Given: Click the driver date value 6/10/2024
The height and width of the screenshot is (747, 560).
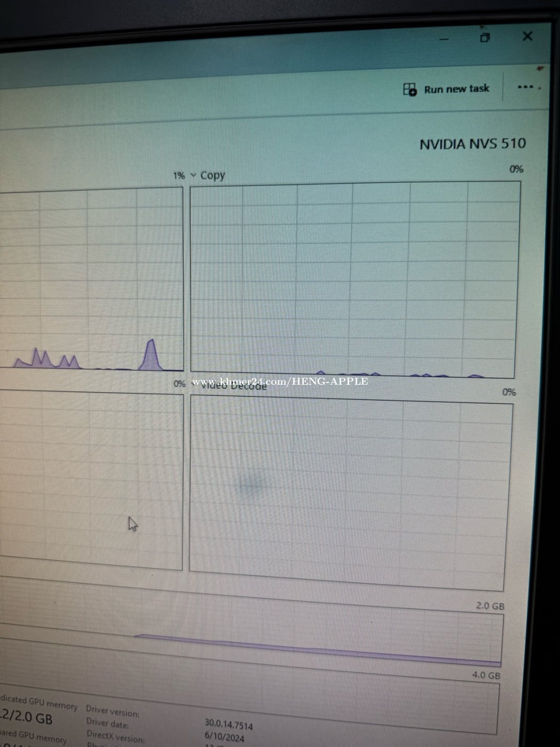Looking at the screenshot, I should click(x=224, y=737).
